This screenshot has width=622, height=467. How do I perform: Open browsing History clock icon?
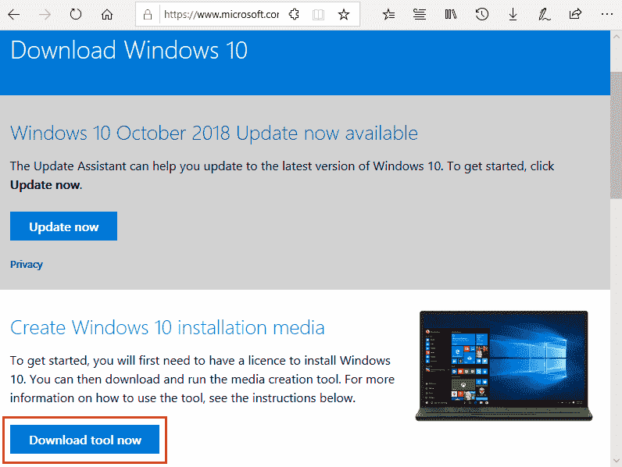pos(482,15)
